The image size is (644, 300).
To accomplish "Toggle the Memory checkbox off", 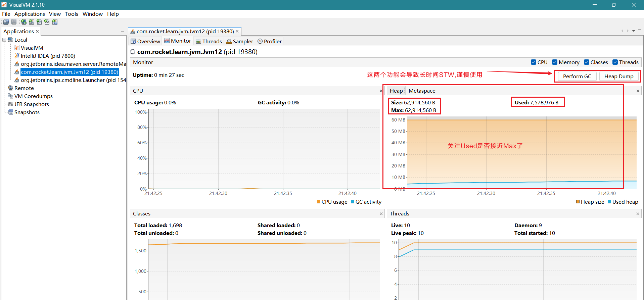I will 555,62.
